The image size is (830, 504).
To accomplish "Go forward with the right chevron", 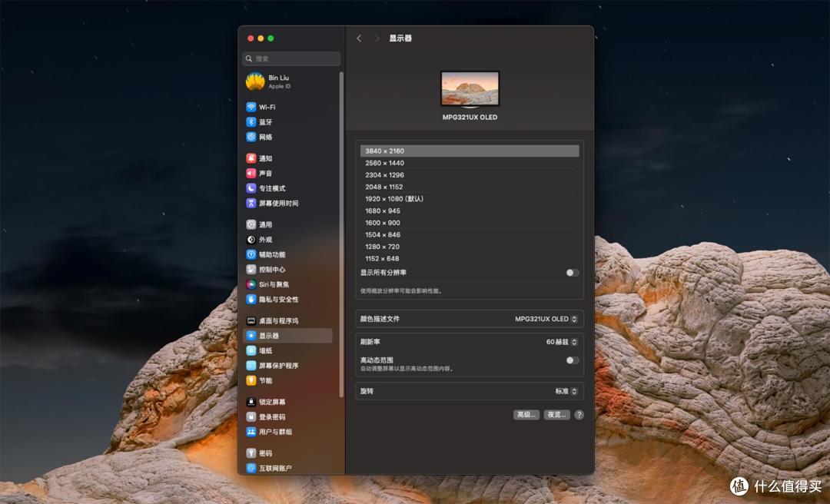I will (377, 38).
